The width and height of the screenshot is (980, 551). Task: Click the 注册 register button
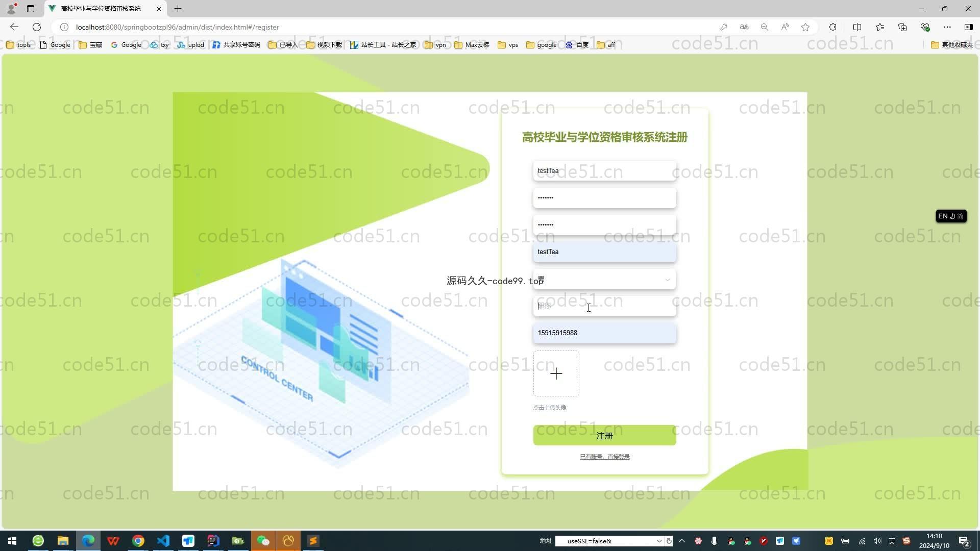point(604,436)
